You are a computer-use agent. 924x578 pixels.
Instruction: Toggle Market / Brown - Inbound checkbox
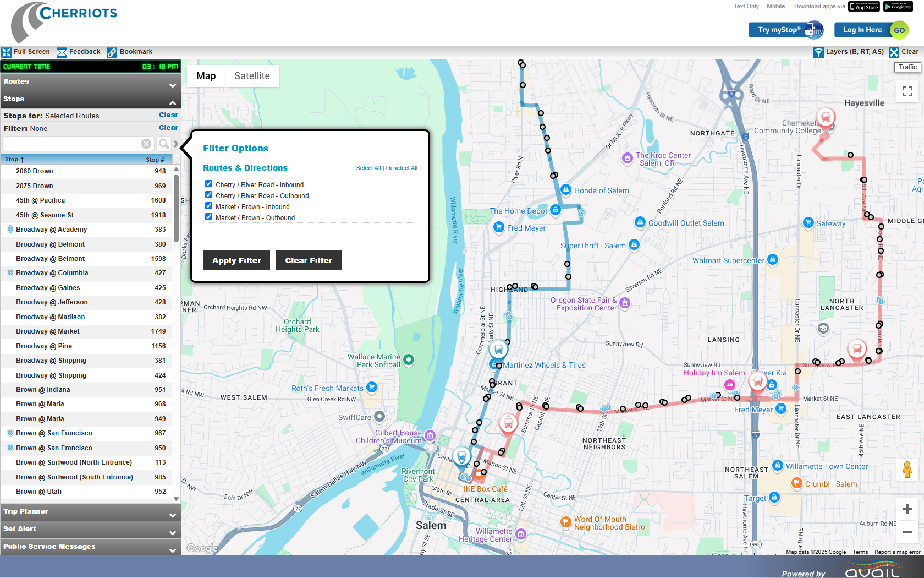pos(208,206)
